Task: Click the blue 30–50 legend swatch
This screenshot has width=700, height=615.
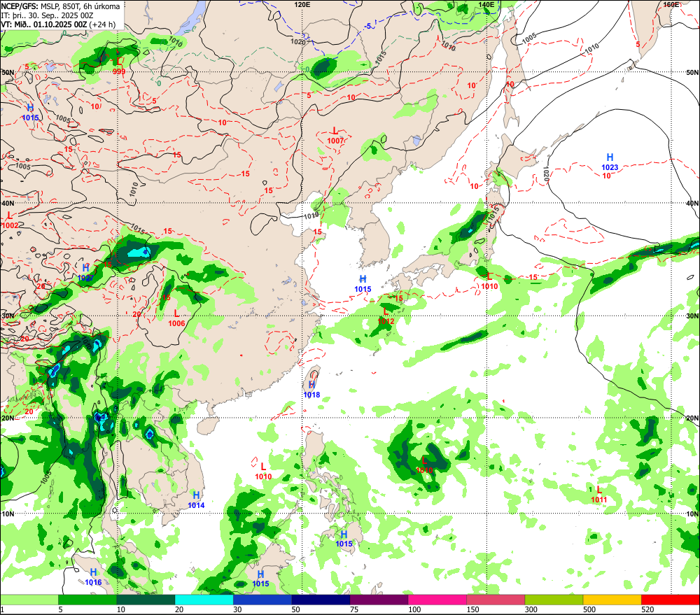Action: click(262, 600)
